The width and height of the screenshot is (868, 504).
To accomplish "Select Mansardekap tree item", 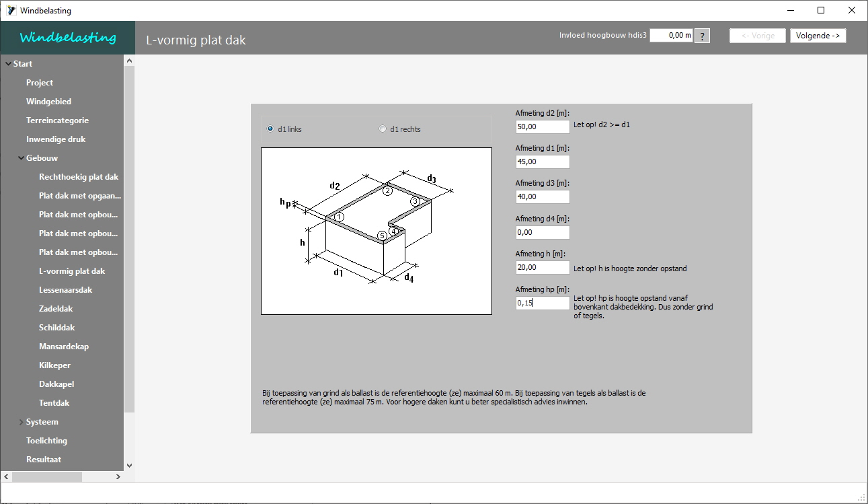I will tap(64, 347).
